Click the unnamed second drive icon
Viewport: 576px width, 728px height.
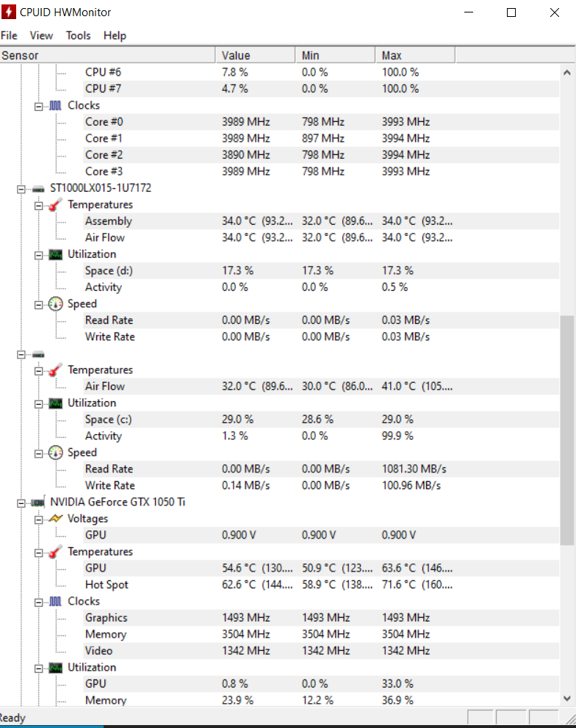pos(38,355)
